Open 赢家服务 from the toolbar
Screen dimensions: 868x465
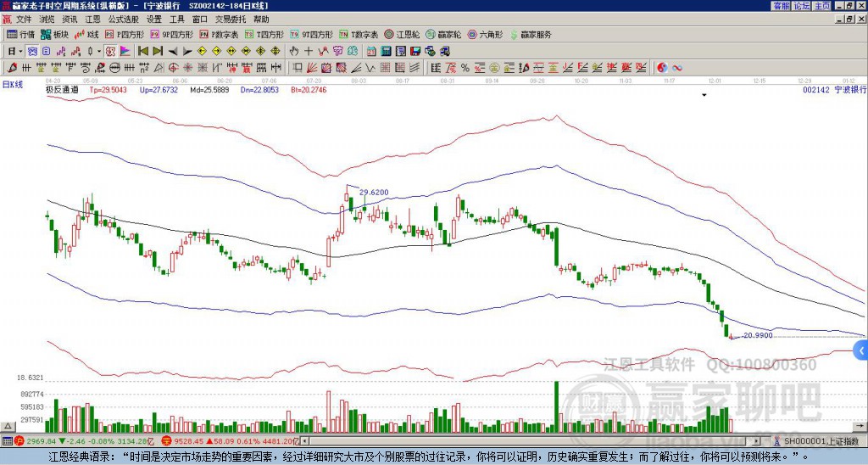[x=531, y=34]
